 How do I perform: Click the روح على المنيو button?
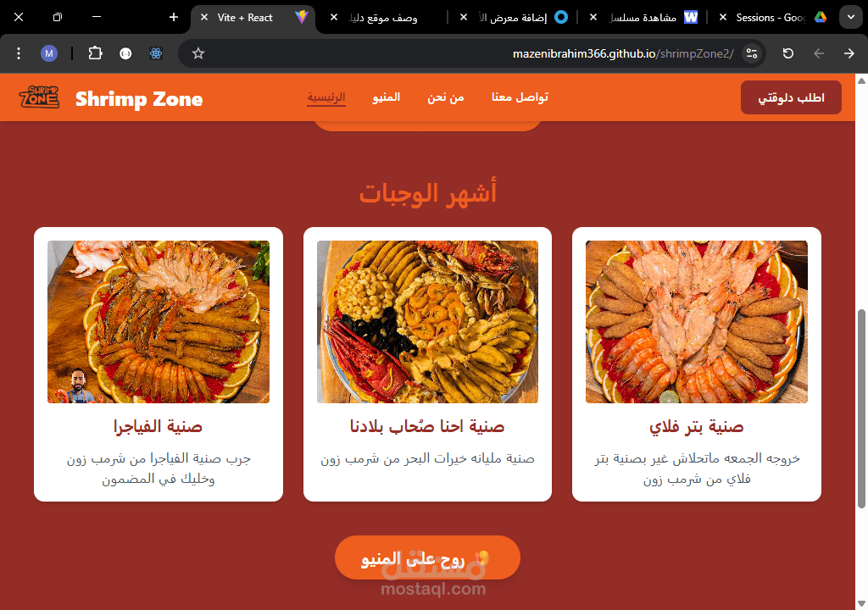click(x=427, y=557)
